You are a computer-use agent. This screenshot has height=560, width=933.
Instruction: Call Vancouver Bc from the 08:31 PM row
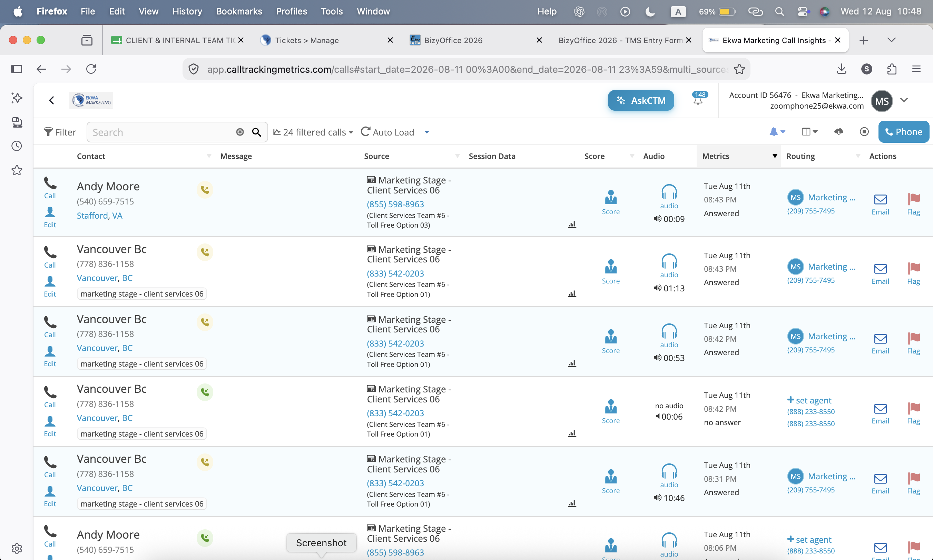pyautogui.click(x=50, y=467)
